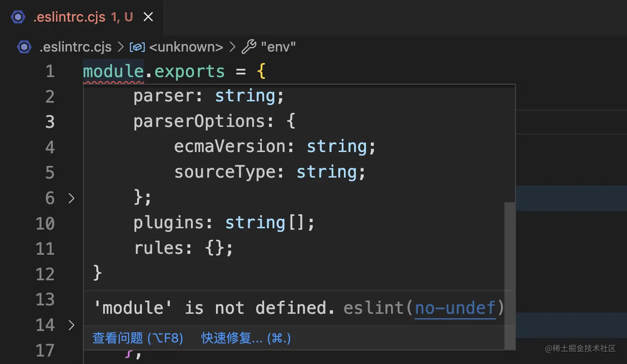The width and height of the screenshot is (627, 364).
Task: Expand folded code at line 14
Action: click(x=71, y=325)
